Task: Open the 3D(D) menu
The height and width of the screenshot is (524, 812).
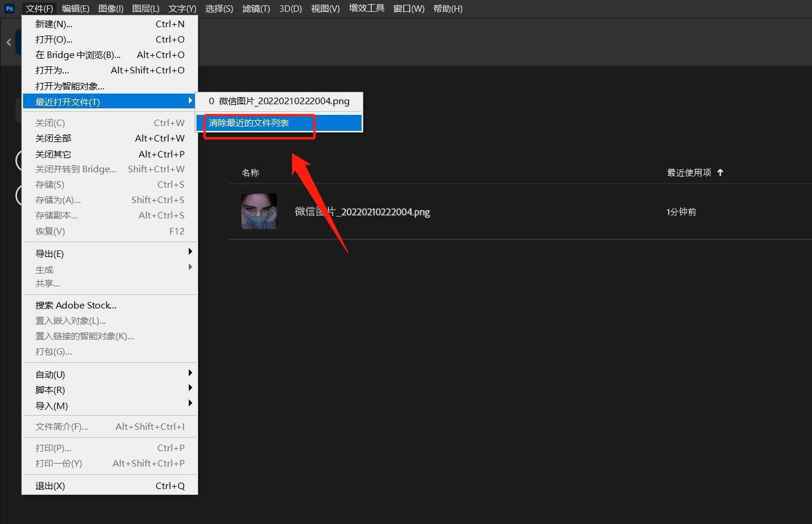Action: point(291,8)
